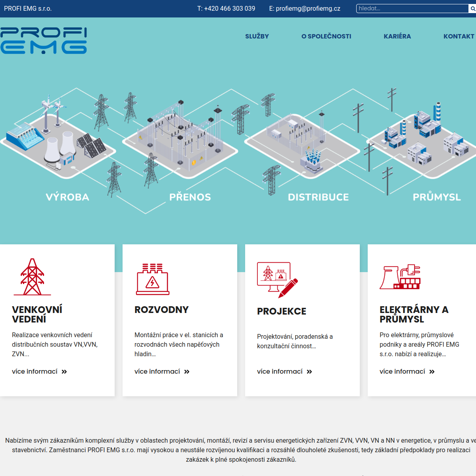Click the paragraph starting "Nabízíme svým zákazníkům"
The image size is (476, 476).
coord(241,450)
